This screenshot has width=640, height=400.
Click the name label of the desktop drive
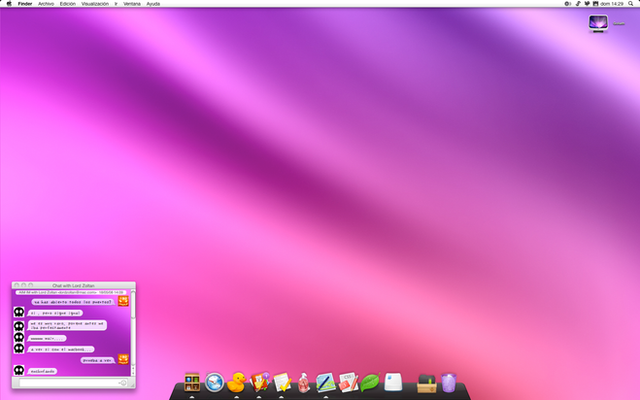(619, 24)
